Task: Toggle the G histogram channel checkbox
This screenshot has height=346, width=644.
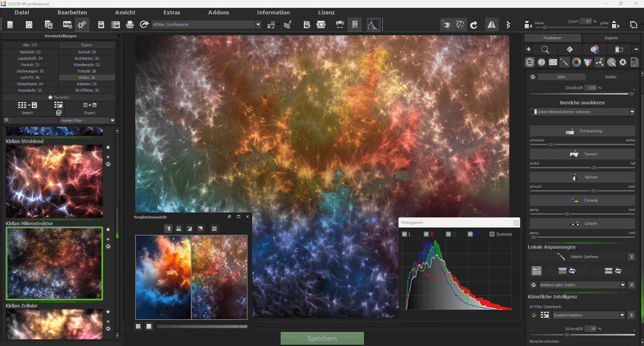Action: pos(448,234)
